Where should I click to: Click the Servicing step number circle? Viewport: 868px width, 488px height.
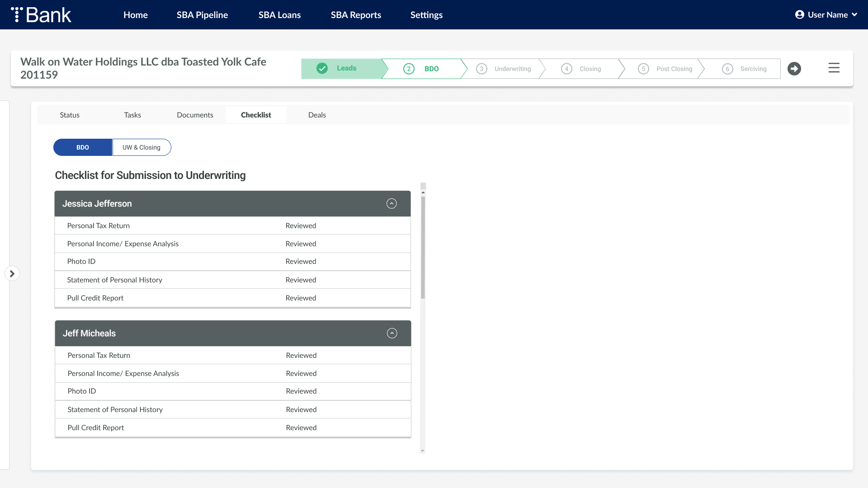pos(727,69)
